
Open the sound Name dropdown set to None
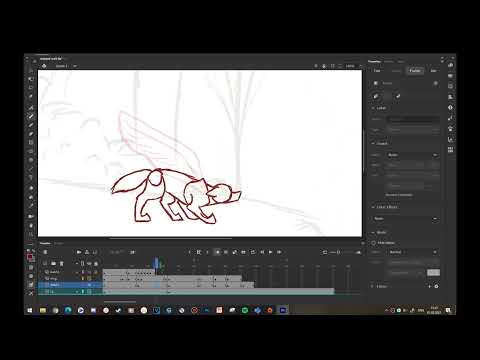[x=413, y=155]
